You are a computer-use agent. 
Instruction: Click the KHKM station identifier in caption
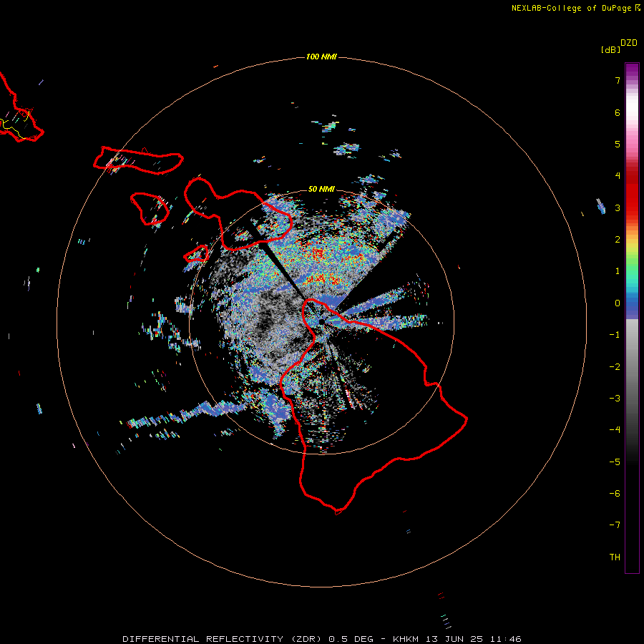tap(406, 639)
